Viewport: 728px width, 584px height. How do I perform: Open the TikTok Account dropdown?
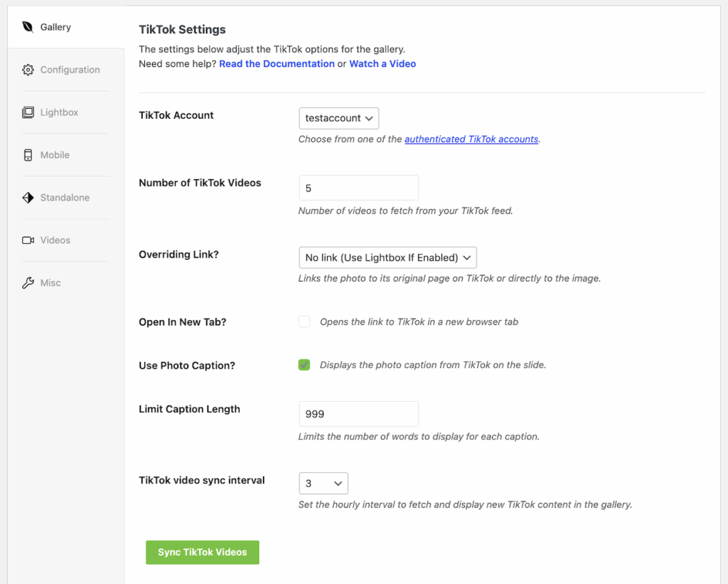[x=338, y=118]
